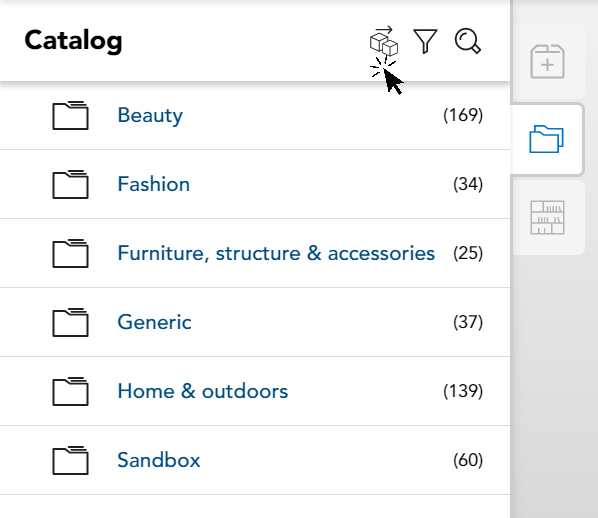Viewport: 598px width, 518px height.
Task: Click the Home & outdoors folder icon
Action: [x=71, y=391]
